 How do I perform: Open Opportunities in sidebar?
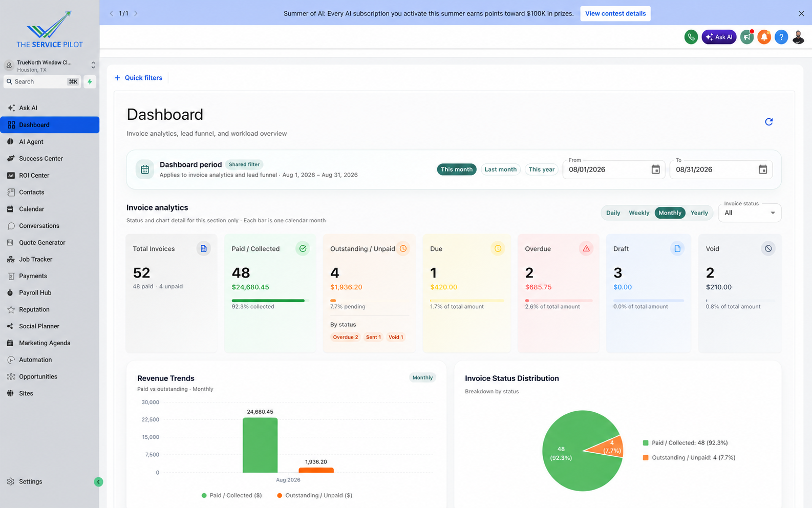(x=50, y=376)
